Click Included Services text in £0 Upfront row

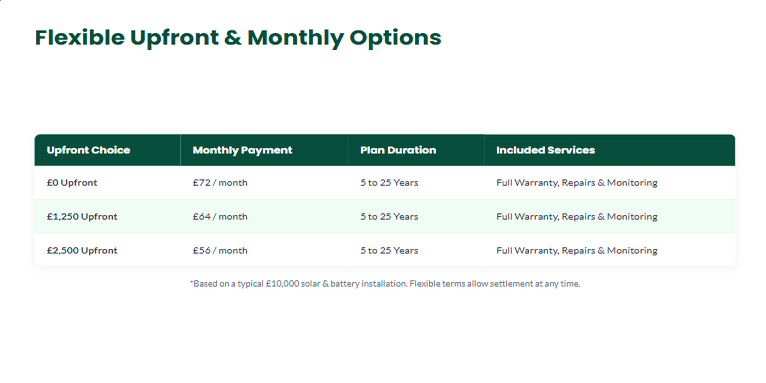tap(577, 183)
